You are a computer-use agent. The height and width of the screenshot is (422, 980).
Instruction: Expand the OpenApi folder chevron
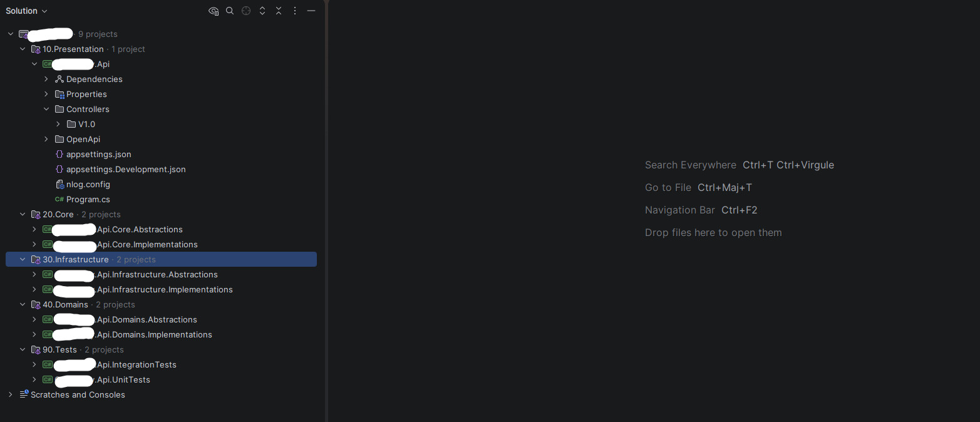point(46,139)
